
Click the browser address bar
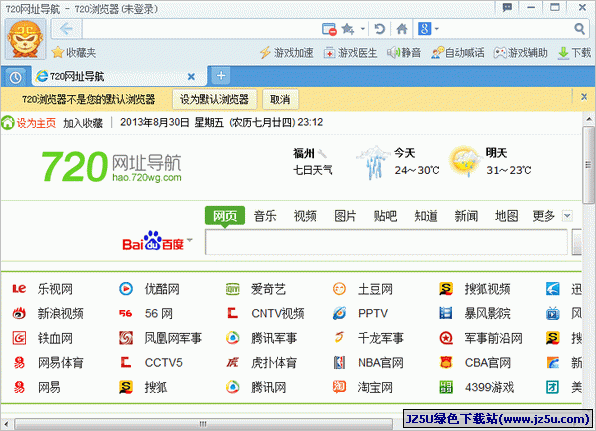pos(201,29)
